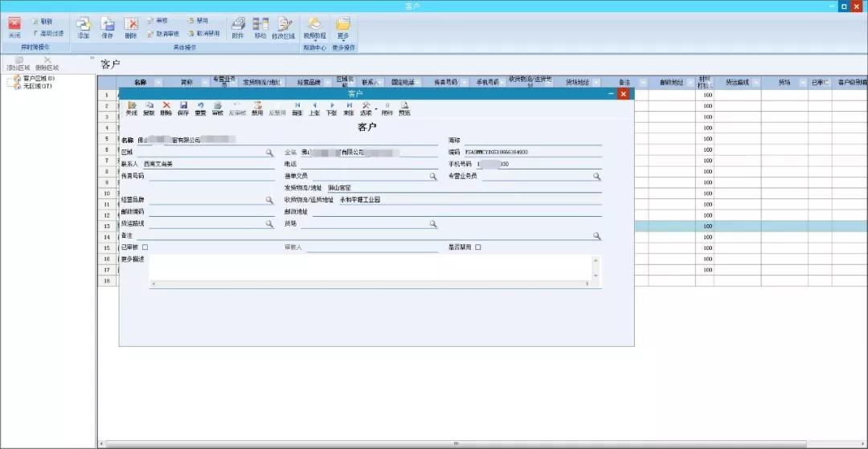Open the 经营品牌 field lookup magnifier

(269, 200)
